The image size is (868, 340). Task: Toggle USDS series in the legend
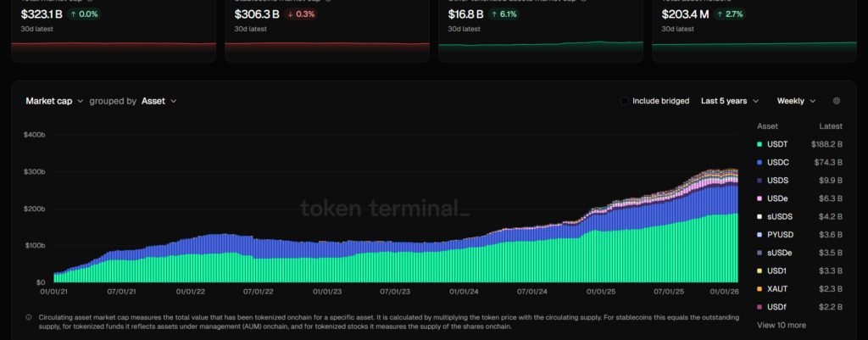[777, 181]
